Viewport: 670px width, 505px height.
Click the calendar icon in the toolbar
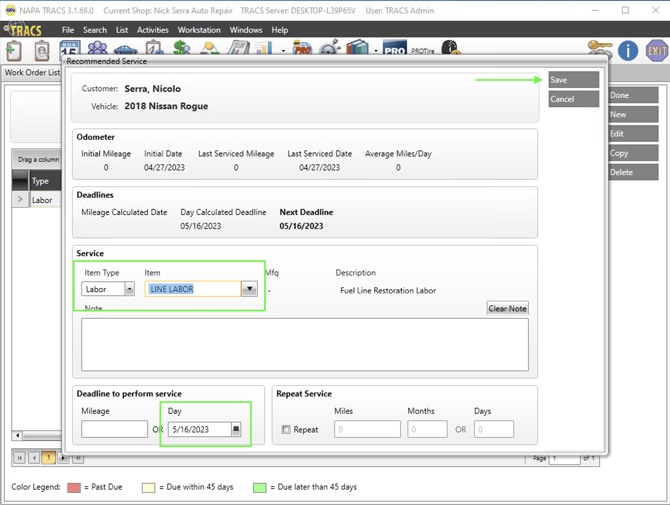(x=70, y=49)
